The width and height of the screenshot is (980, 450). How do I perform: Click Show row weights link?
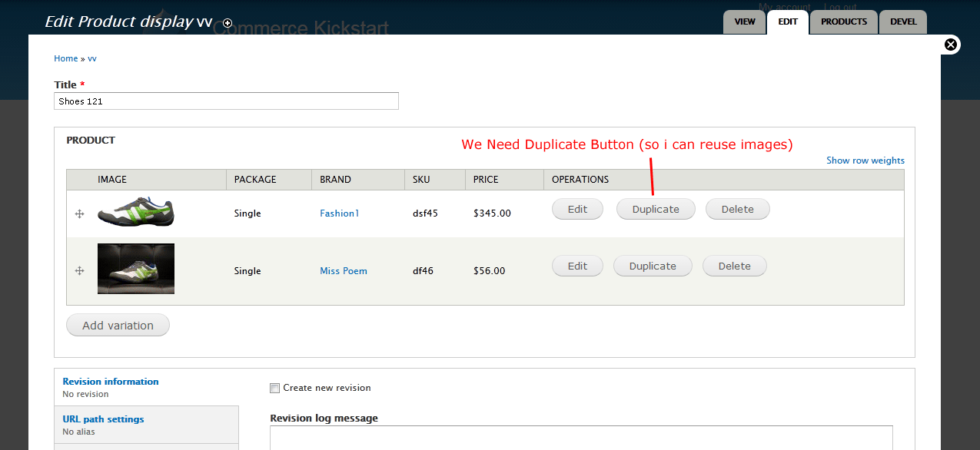[865, 160]
